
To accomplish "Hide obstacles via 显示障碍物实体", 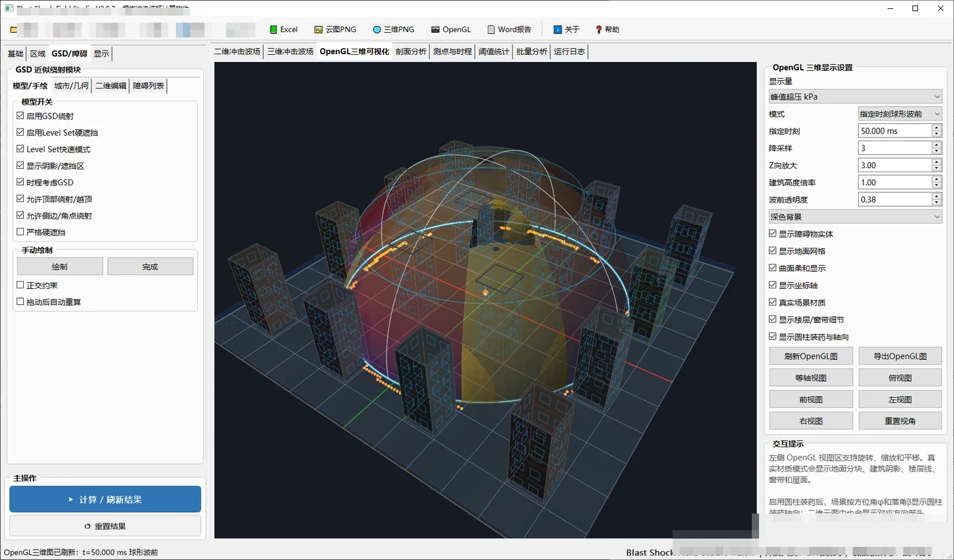I will click(773, 234).
